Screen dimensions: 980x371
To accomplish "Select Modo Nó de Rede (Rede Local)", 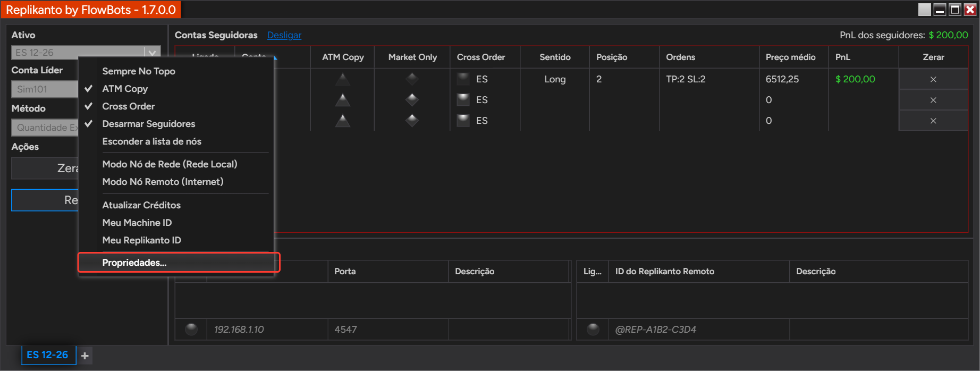I will coord(176,164).
